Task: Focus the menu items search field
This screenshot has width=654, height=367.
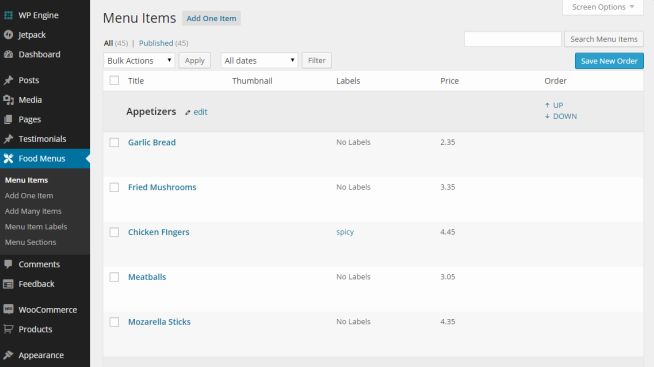Action: [513, 39]
